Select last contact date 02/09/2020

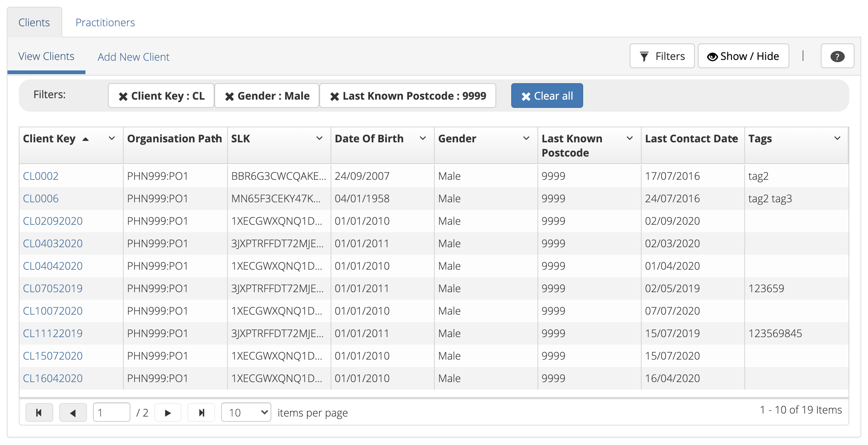672,221
